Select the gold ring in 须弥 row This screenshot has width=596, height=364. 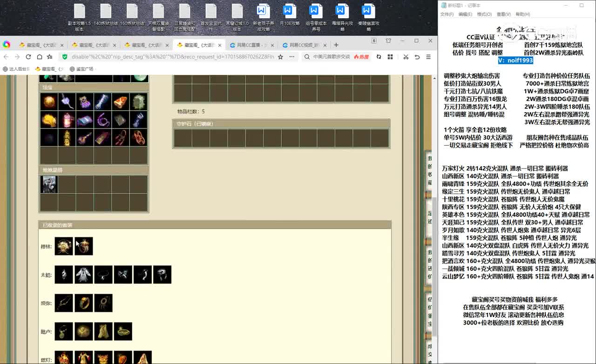[x=84, y=303]
